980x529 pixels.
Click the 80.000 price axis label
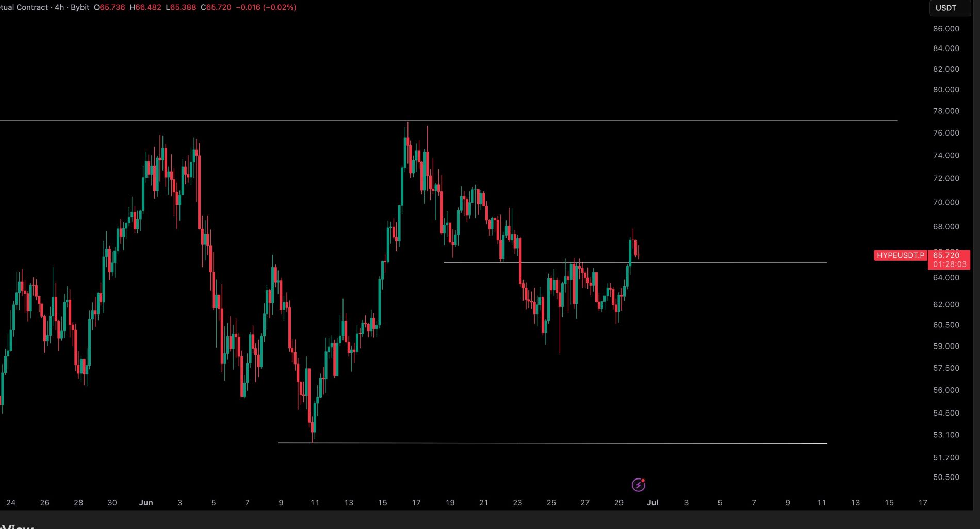coord(946,90)
